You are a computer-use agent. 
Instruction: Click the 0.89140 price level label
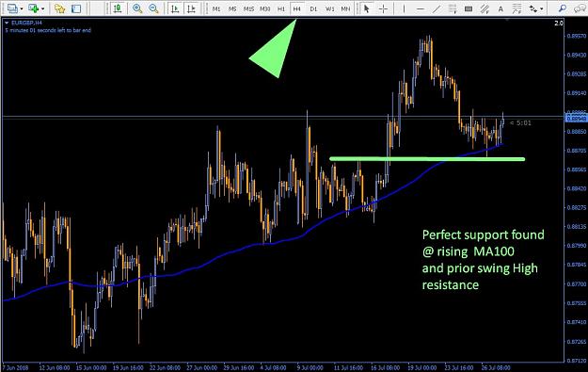pos(577,93)
